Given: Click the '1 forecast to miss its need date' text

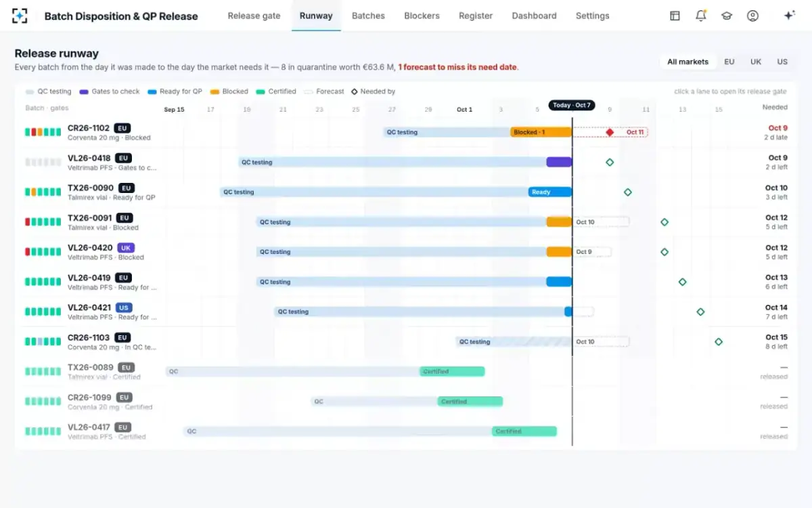Looking at the screenshot, I should [x=458, y=67].
